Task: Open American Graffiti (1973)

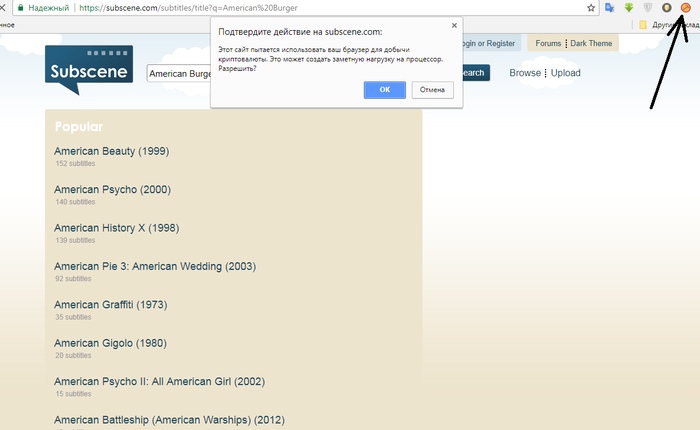Action: pyautogui.click(x=111, y=305)
